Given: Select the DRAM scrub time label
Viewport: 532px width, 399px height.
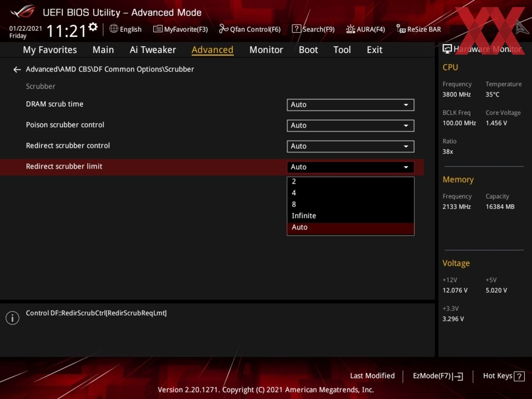Looking at the screenshot, I should [x=54, y=104].
